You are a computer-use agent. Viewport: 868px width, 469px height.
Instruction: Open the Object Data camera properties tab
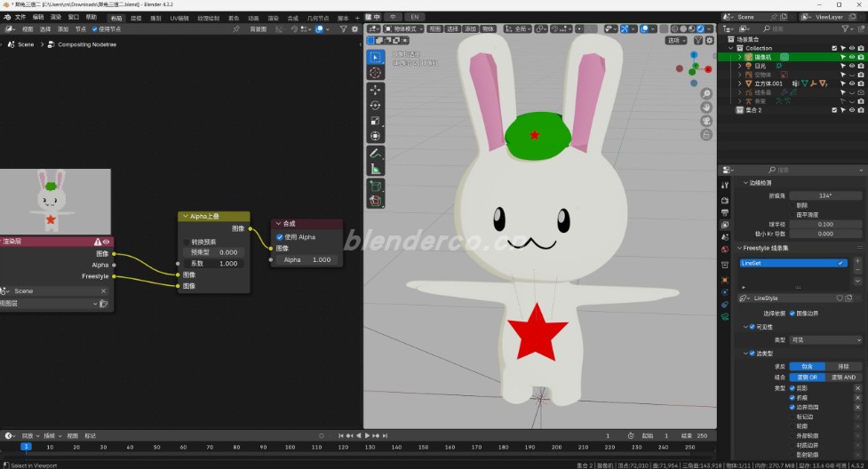[x=725, y=317]
